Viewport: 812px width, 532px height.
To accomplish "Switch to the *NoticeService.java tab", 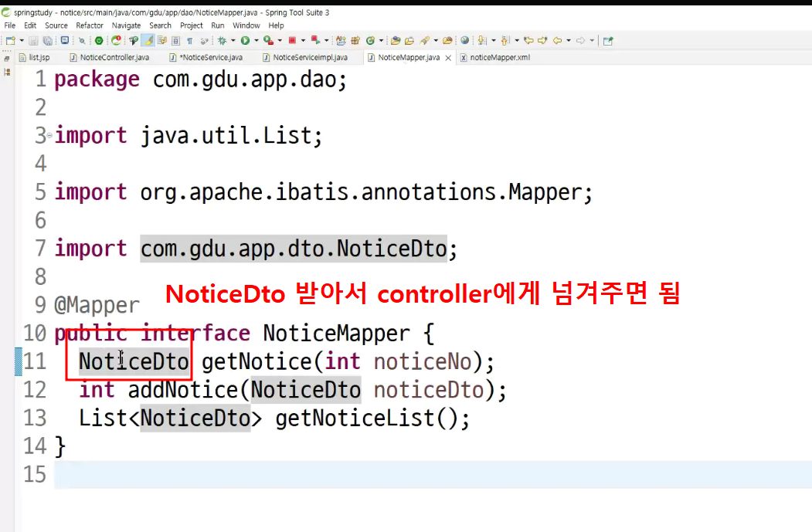I will click(206, 57).
